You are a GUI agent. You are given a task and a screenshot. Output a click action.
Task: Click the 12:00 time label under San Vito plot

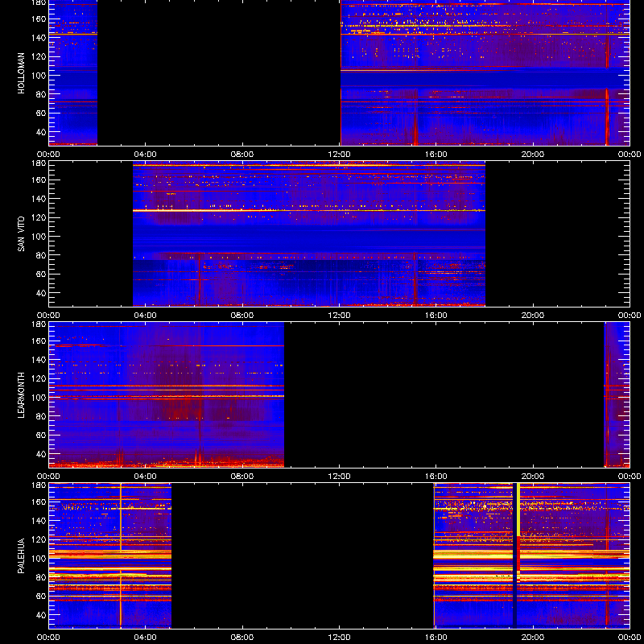[x=339, y=316]
